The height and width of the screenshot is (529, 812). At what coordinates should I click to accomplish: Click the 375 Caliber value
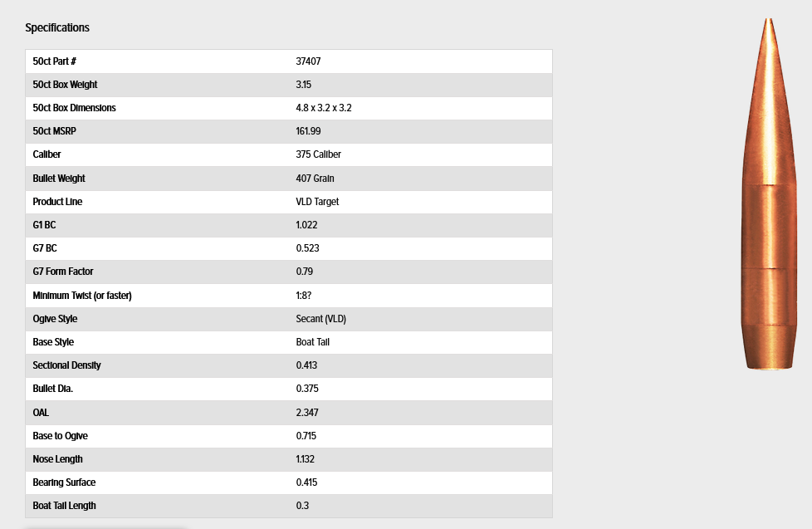tap(319, 154)
